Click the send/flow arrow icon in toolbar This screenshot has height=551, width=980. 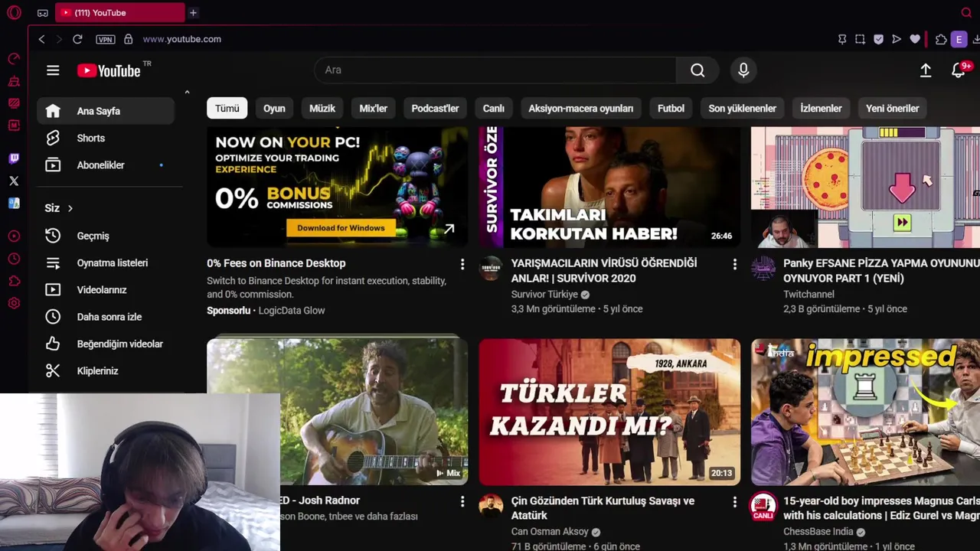(x=897, y=39)
